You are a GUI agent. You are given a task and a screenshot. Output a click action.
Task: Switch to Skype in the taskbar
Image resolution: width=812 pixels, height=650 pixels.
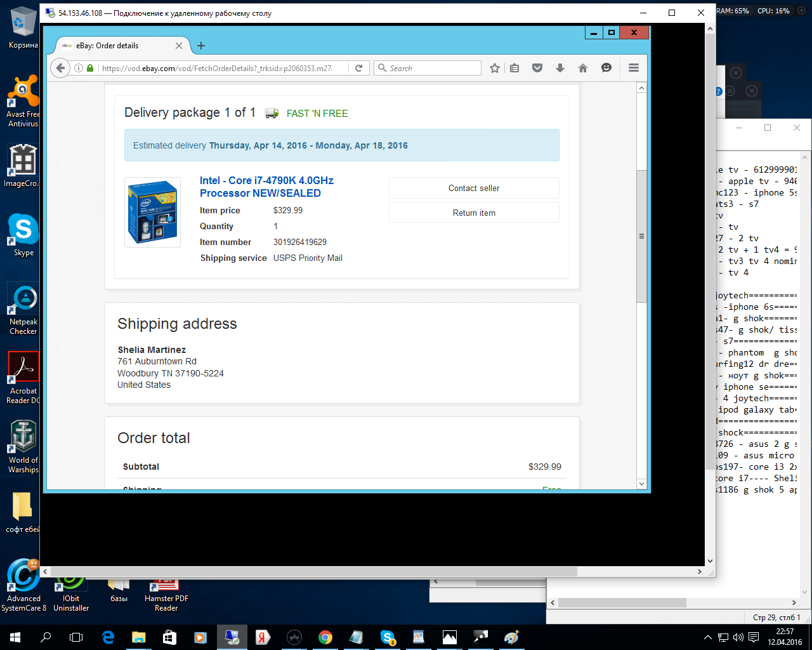click(x=387, y=637)
